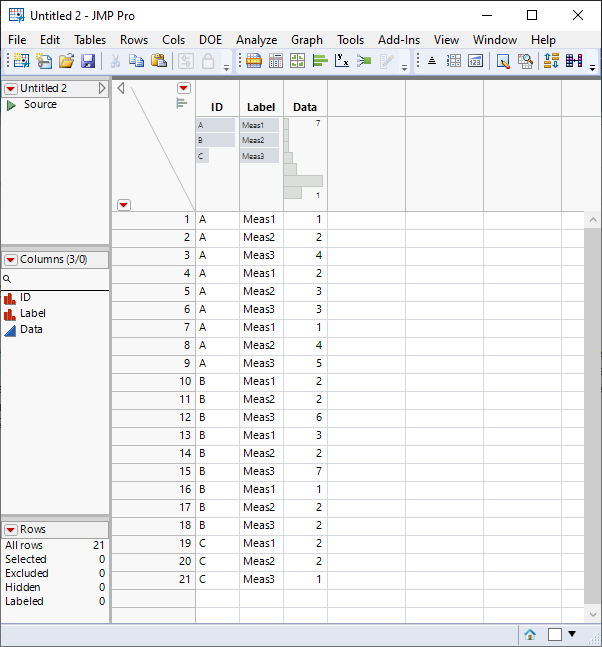This screenshot has width=602, height=647.
Task: Click the vertical scrollbar up arrow
Action: pyautogui.click(x=593, y=220)
